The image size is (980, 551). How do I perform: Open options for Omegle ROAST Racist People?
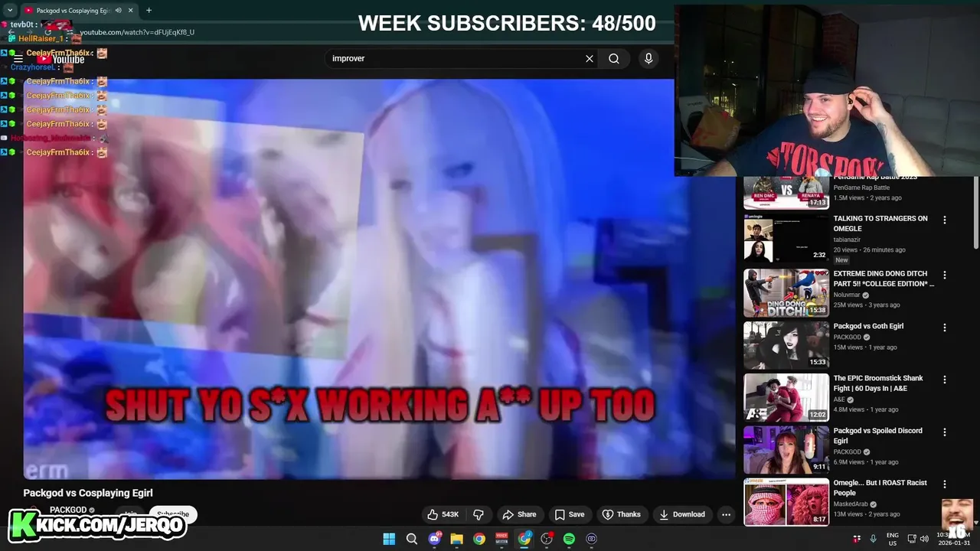(945, 484)
